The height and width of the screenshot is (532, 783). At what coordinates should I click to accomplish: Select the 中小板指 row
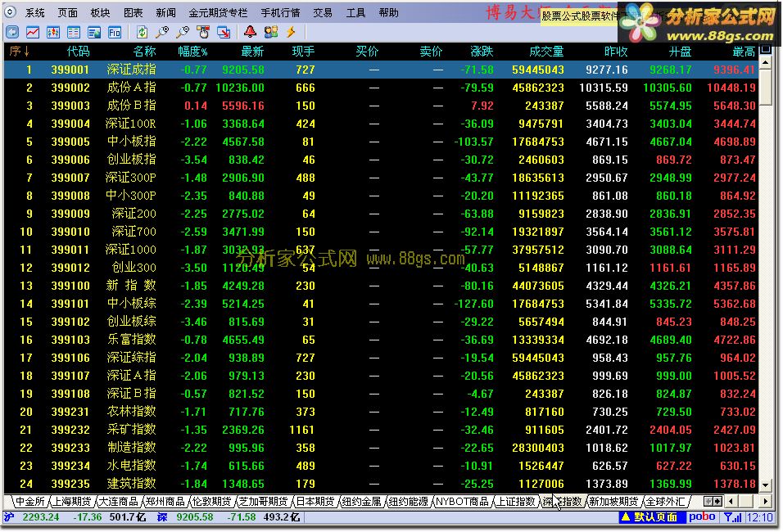381,142
